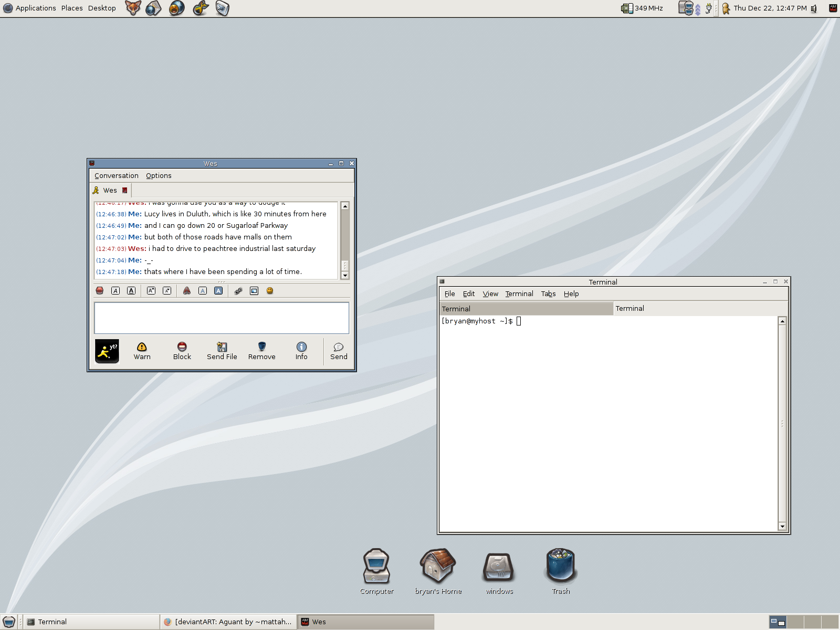Choose foreground text color in chat
The image size is (840, 630).
(203, 291)
